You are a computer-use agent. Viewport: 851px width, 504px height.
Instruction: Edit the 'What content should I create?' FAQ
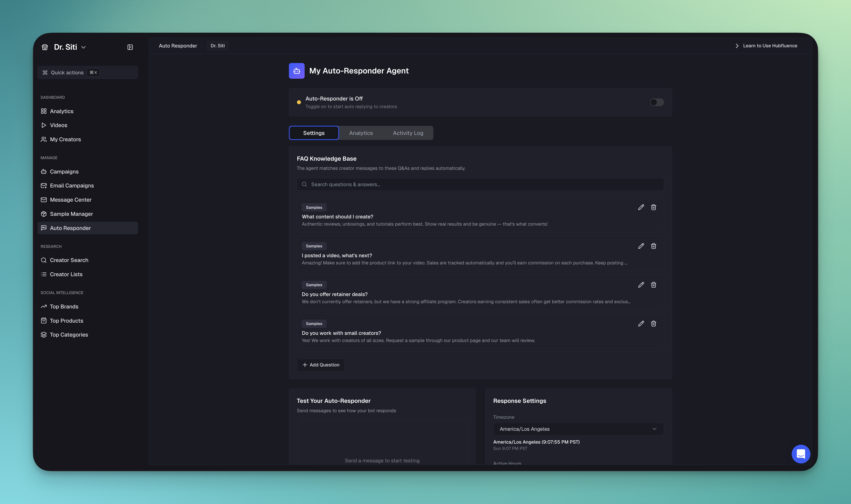point(641,207)
